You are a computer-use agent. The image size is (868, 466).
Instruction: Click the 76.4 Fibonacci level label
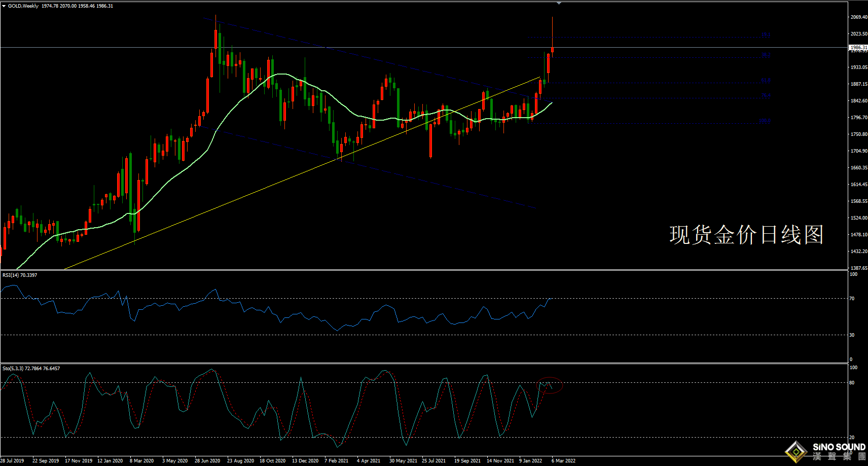pos(766,95)
